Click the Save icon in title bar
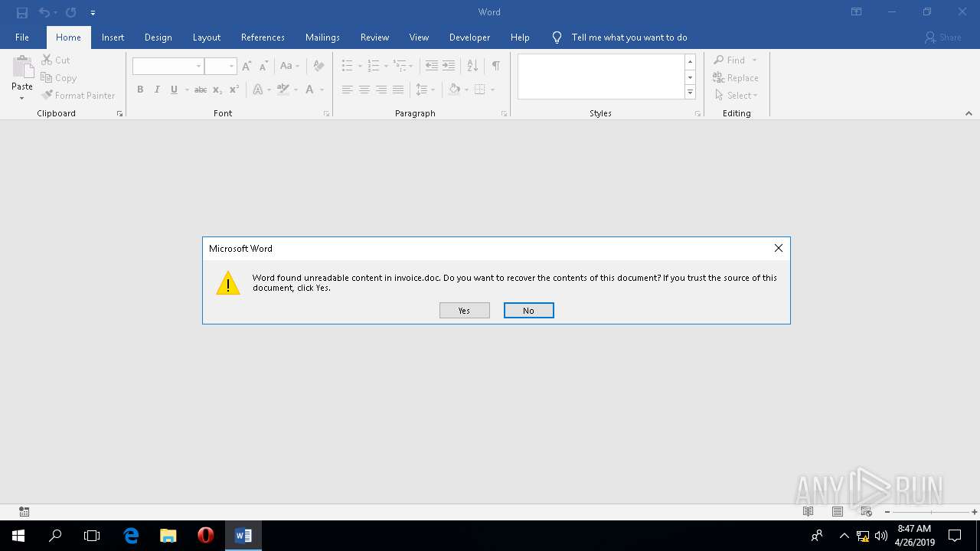 (x=22, y=12)
